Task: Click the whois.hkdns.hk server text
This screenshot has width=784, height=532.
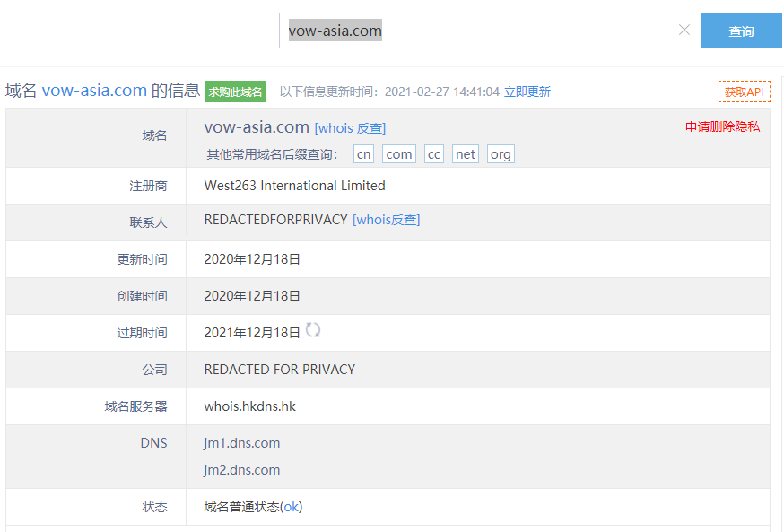Action: [x=250, y=406]
